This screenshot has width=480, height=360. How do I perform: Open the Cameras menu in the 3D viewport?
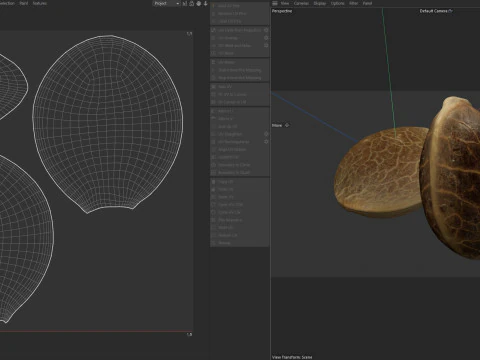tap(301, 3)
